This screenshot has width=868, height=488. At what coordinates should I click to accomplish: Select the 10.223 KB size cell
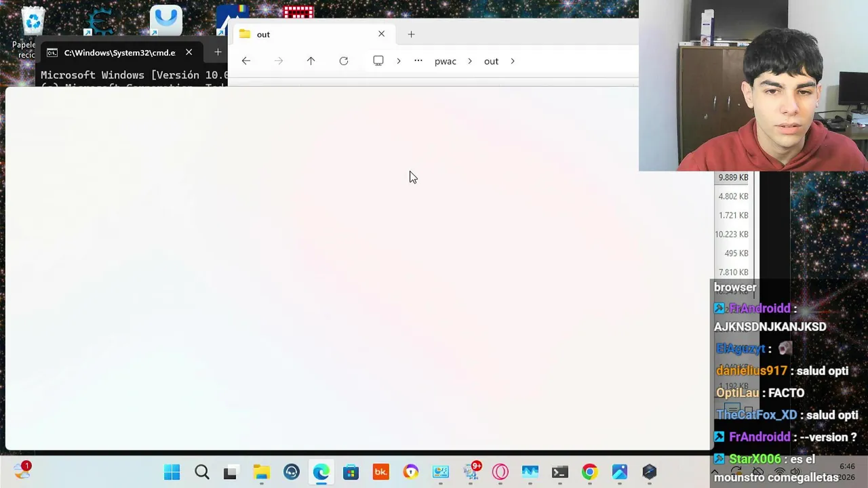coord(731,235)
